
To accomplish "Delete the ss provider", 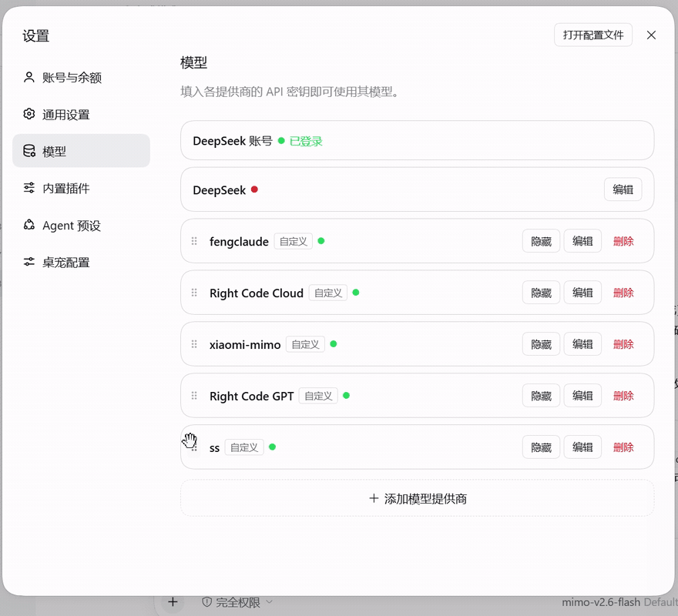I will (623, 447).
